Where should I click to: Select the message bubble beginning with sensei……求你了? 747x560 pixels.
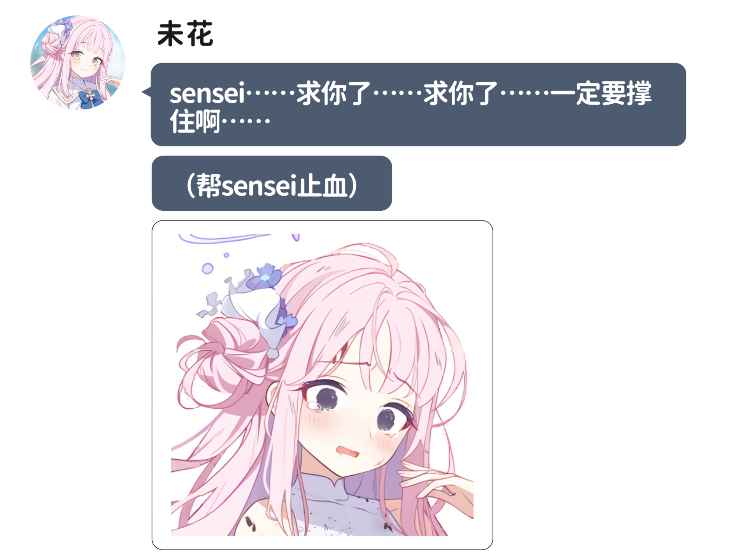[x=418, y=105]
